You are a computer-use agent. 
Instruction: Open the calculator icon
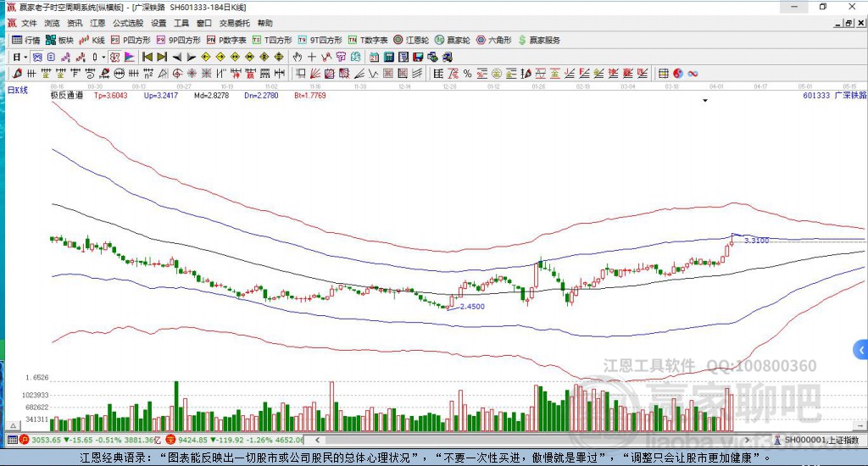[x=388, y=57]
